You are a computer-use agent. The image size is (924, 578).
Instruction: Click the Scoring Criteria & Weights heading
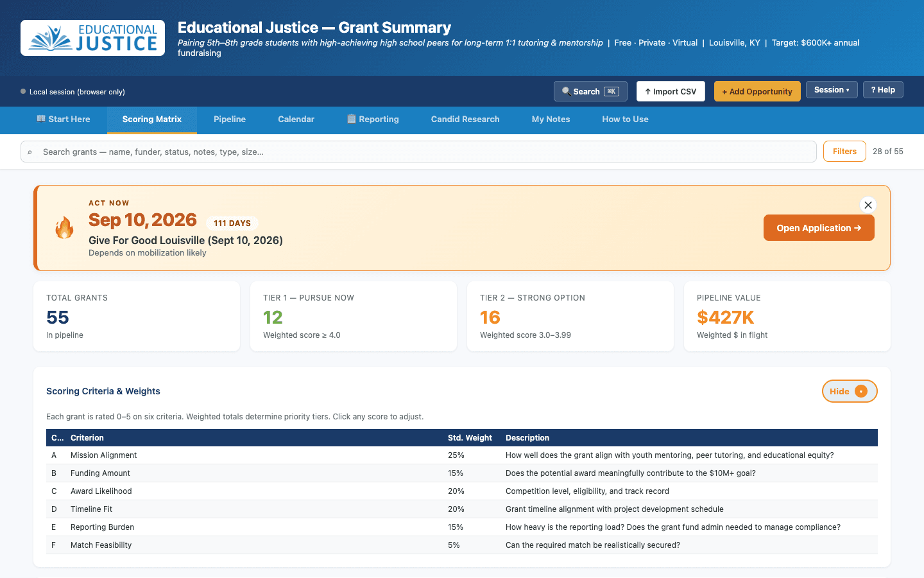103,391
